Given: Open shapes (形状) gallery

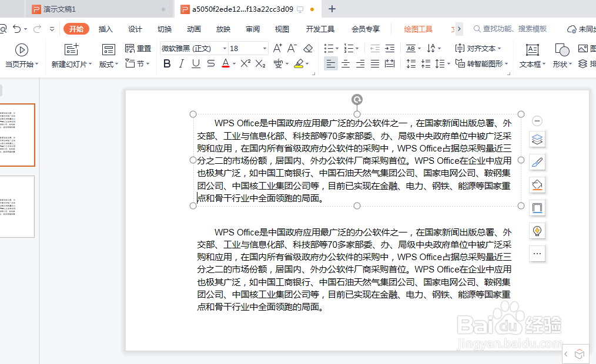Looking at the screenshot, I should click(562, 56).
